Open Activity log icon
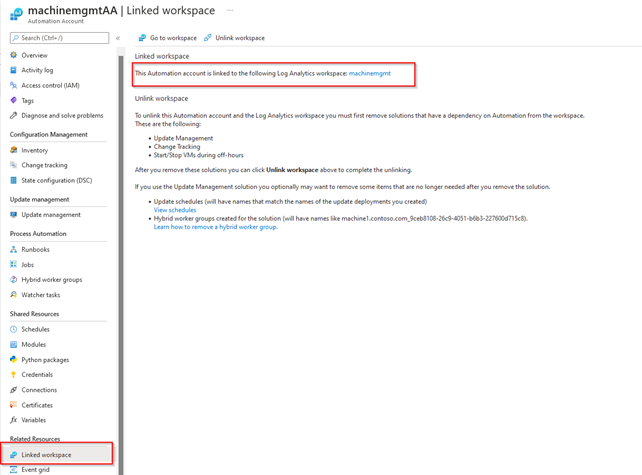The width and height of the screenshot is (642, 475). click(x=14, y=70)
